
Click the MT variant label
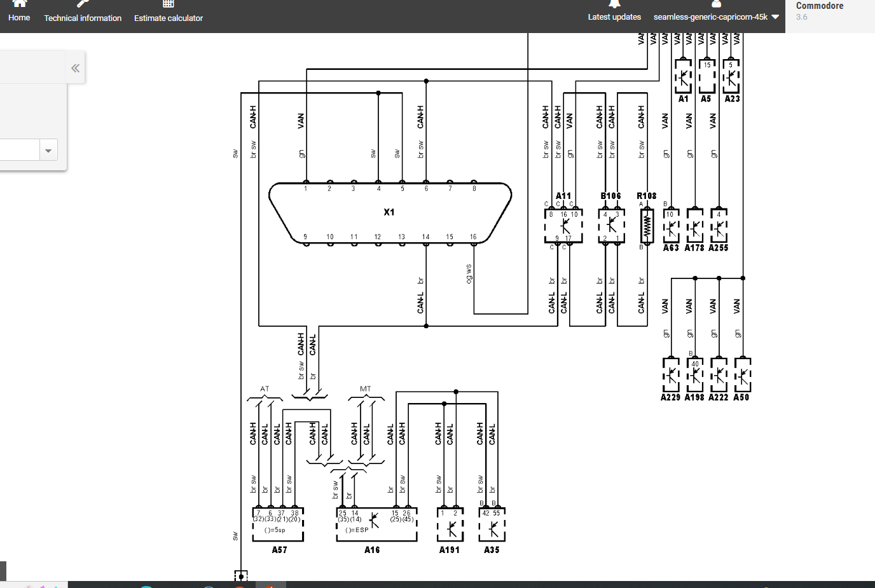[x=365, y=389]
